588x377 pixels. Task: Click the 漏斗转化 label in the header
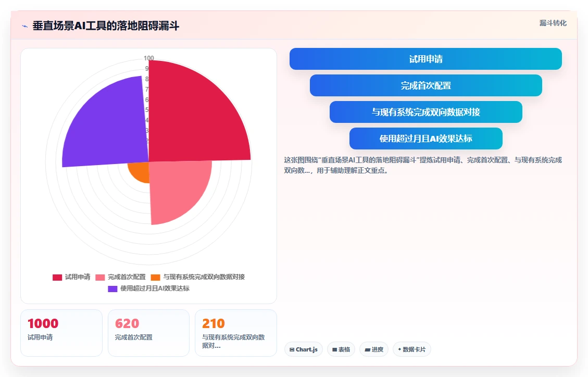pyautogui.click(x=553, y=23)
